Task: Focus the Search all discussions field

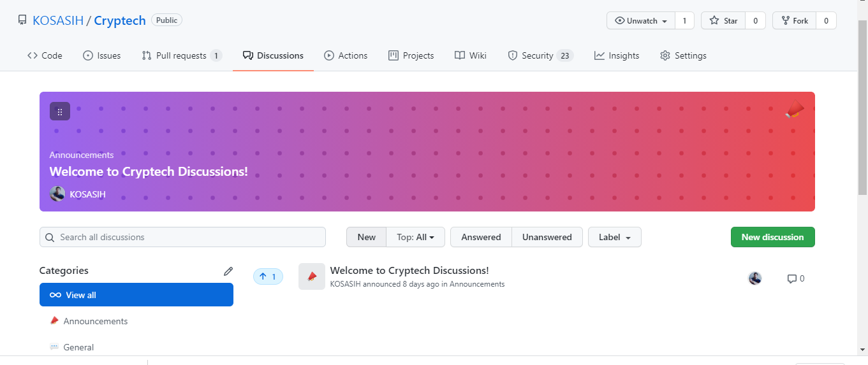Action: 182,237
